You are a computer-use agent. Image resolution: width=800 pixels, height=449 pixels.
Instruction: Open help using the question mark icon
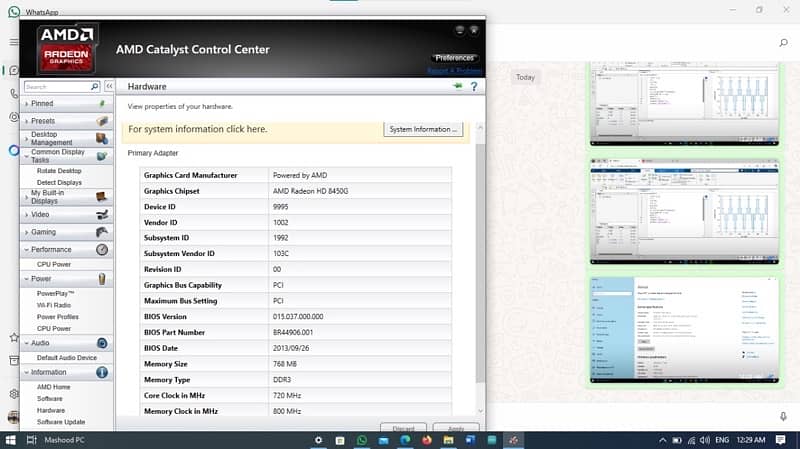click(473, 87)
